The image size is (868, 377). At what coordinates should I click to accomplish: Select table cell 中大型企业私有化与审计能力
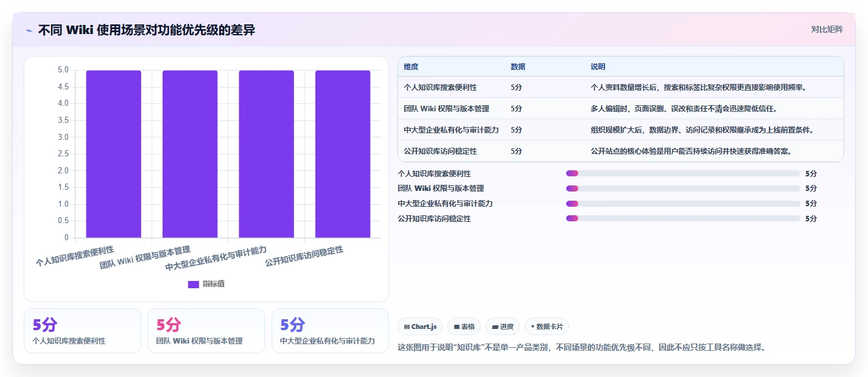[451, 130]
